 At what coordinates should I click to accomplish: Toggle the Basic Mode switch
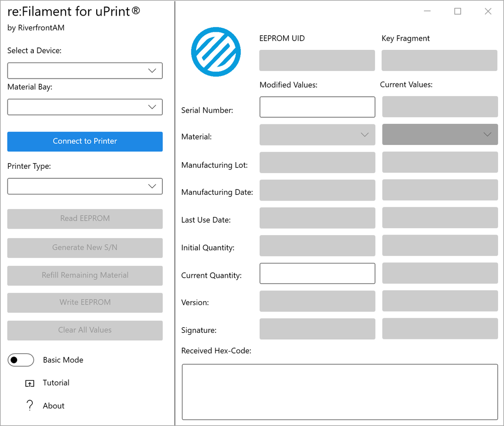(21, 360)
